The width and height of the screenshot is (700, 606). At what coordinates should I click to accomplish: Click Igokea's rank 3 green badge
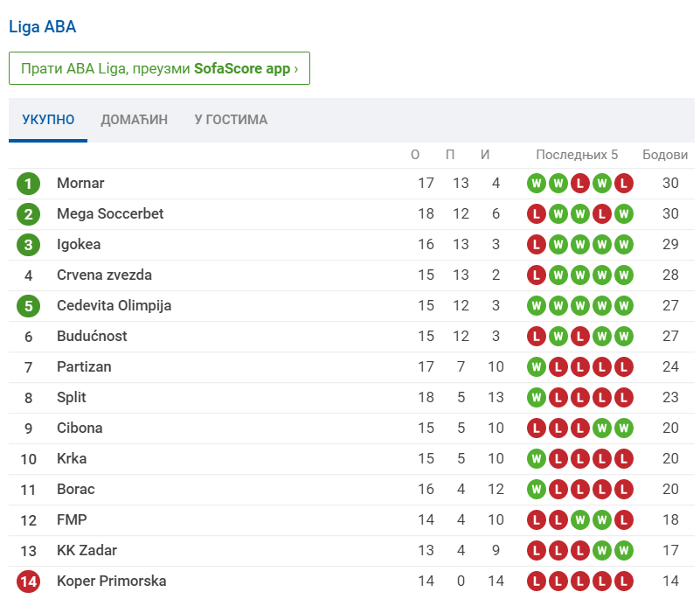coord(28,245)
